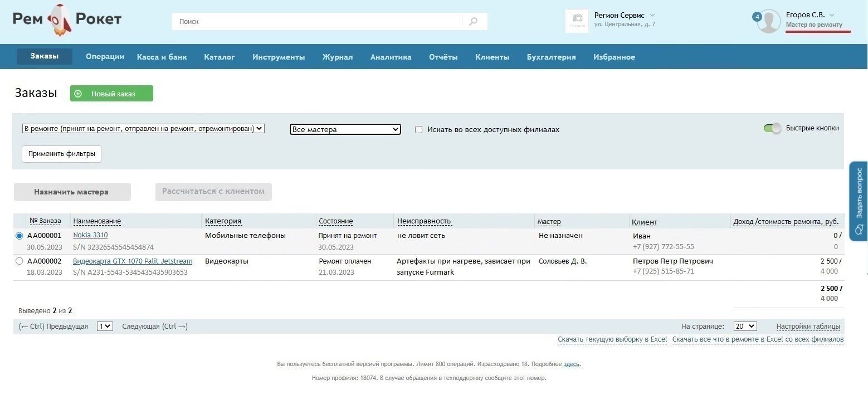Screen dimensions: 868x409
Task: Open Настройки таблицы link
Action: tap(808, 327)
